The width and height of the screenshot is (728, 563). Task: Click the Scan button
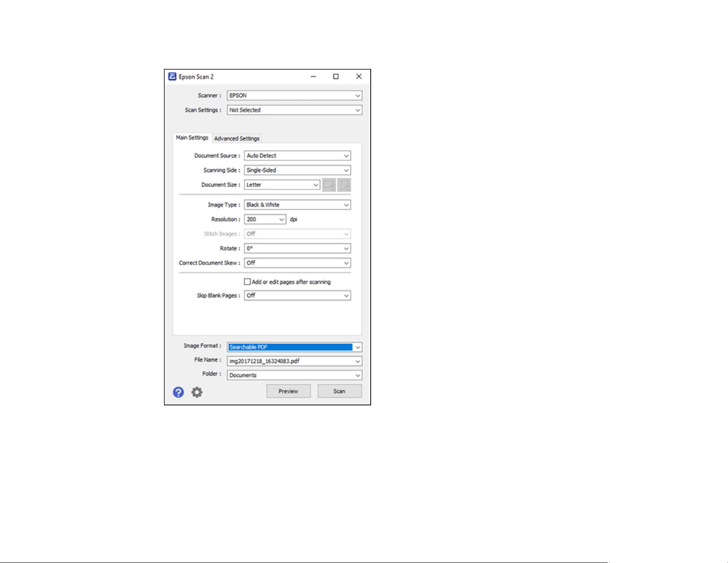pyautogui.click(x=339, y=391)
